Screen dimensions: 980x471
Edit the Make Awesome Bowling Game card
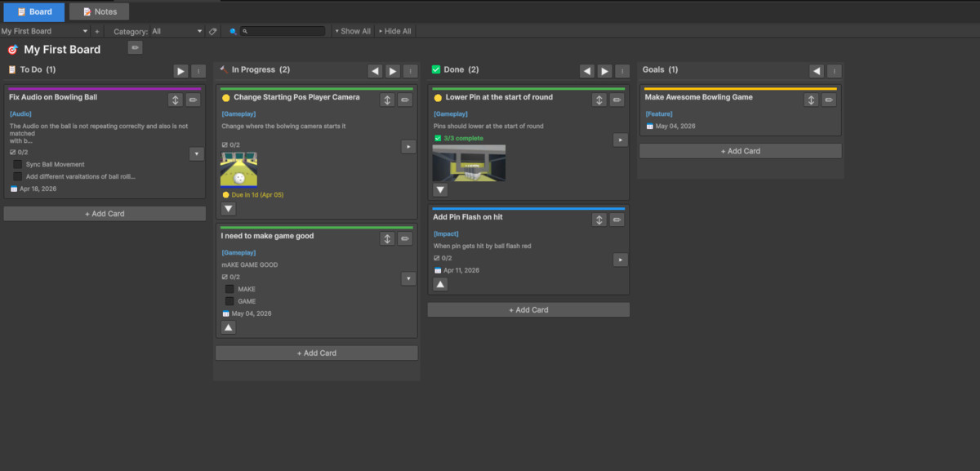829,100
